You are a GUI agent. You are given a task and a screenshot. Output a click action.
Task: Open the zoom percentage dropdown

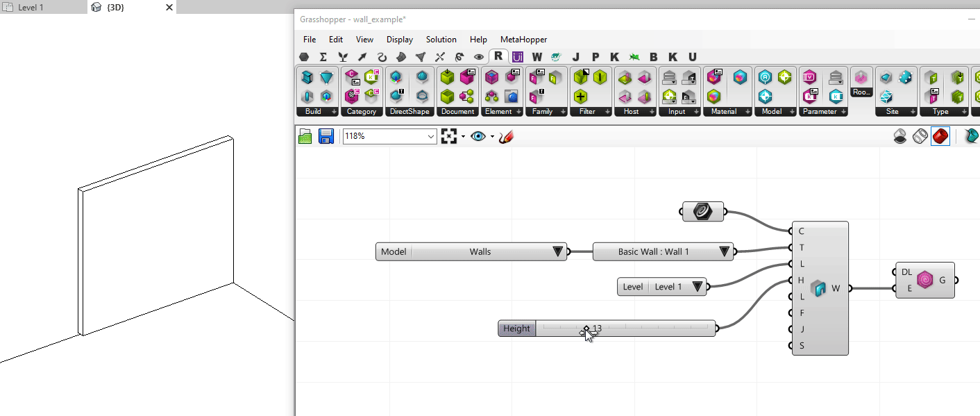[x=430, y=137]
